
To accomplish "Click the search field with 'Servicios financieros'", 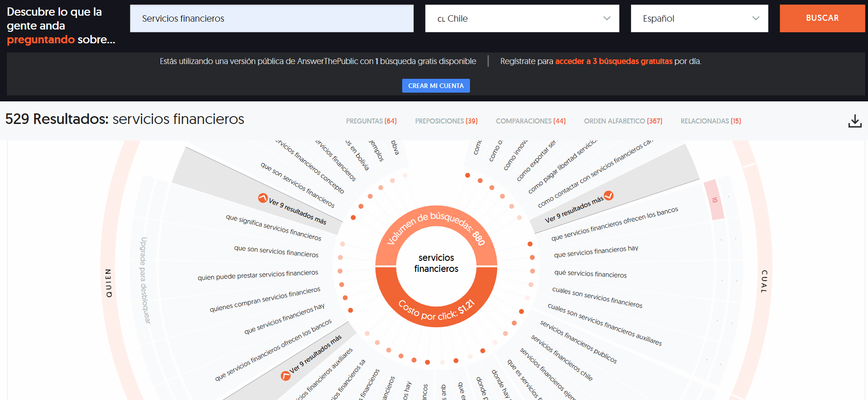I will point(272,18).
